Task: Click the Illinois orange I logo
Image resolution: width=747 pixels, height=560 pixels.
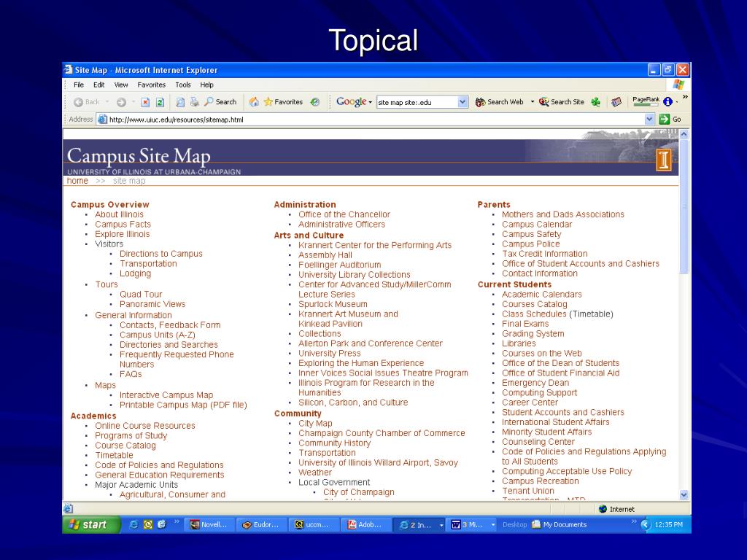Action: (x=664, y=160)
